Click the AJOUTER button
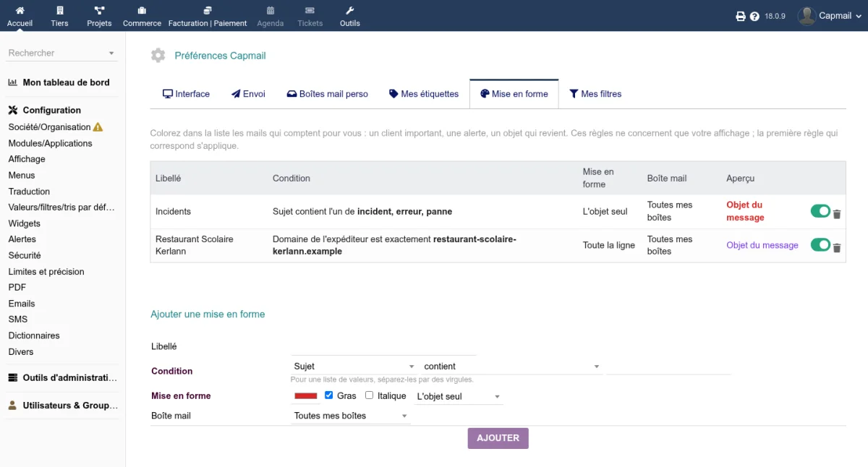The height and width of the screenshot is (467, 868). click(x=498, y=438)
